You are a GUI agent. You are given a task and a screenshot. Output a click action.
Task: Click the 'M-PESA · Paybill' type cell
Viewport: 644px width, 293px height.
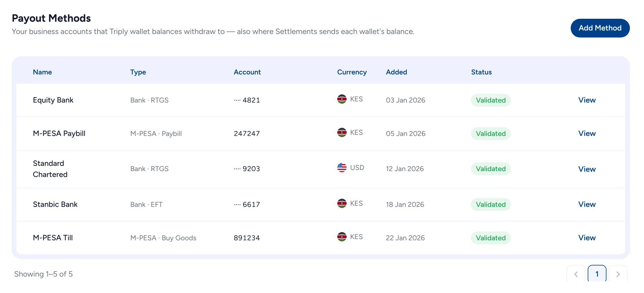coord(156,134)
